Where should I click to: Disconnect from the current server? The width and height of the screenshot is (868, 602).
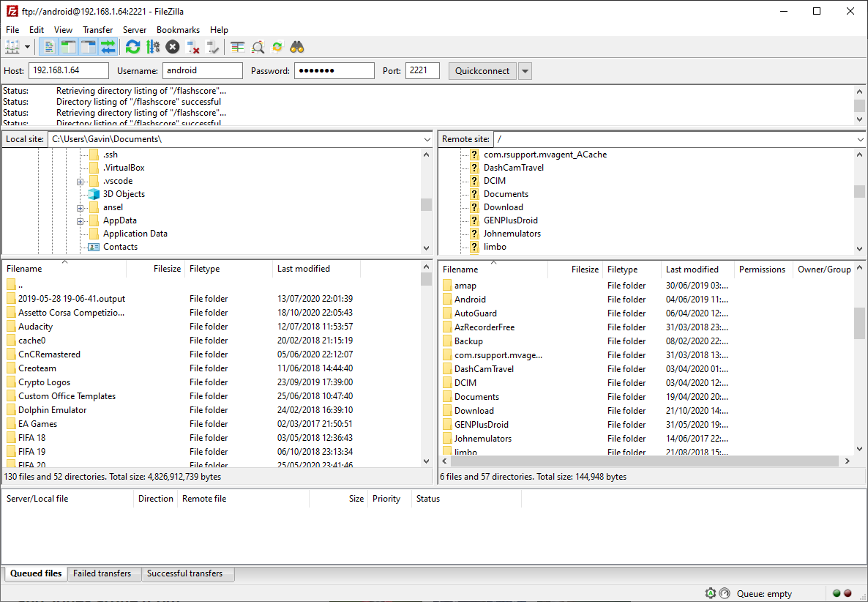coord(193,48)
